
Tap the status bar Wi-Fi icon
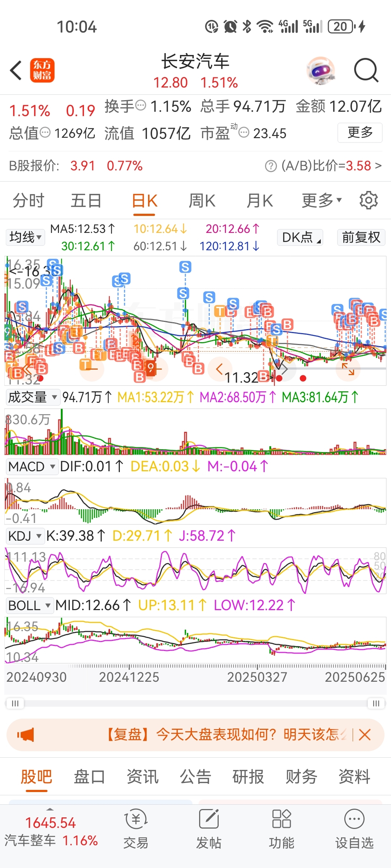265,26
